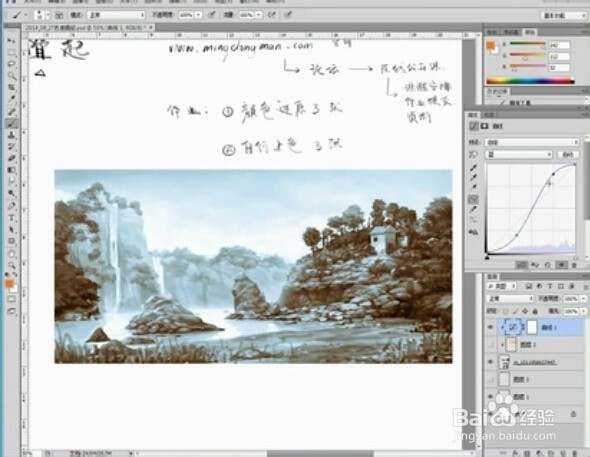Show the 图层 3 layer
The width and height of the screenshot is (590, 457).
(x=490, y=380)
